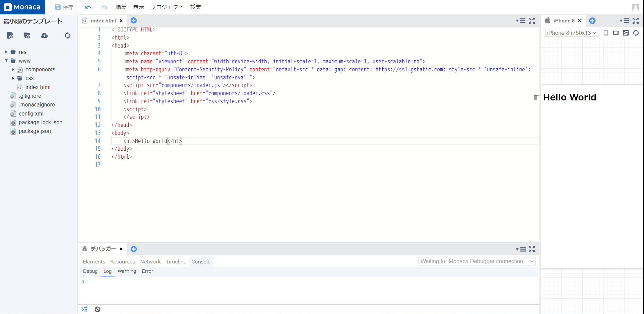Maximize the editor pane
The width and height of the screenshot is (644, 314).
coord(532,20)
